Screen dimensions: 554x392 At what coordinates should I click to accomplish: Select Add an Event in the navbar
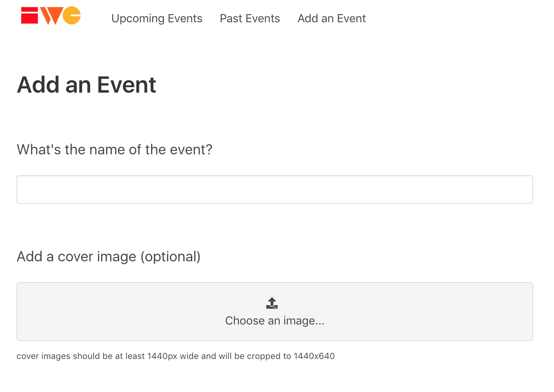(332, 18)
